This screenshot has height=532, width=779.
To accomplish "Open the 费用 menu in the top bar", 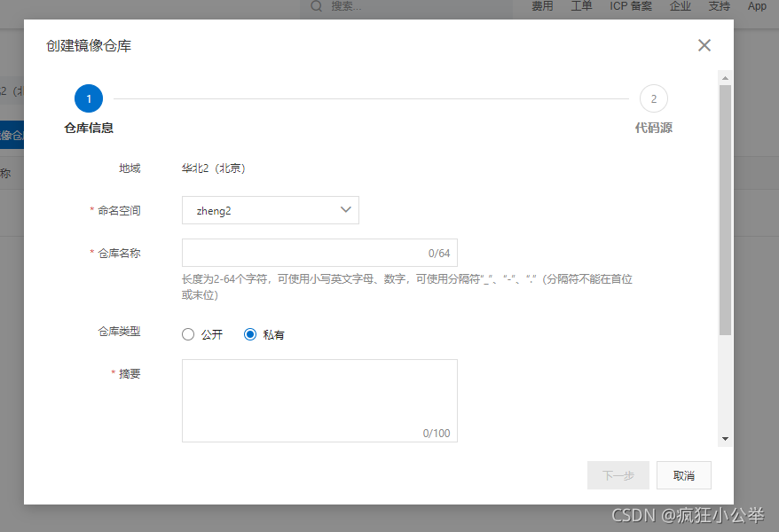I will pos(542,6).
